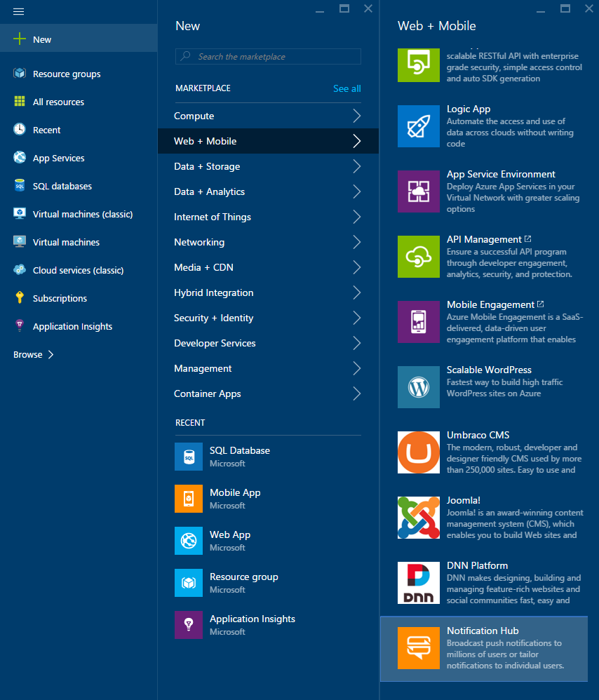Viewport: 599px width, 700px height.
Task: Select Developer Services category
Action: (x=268, y=343)
